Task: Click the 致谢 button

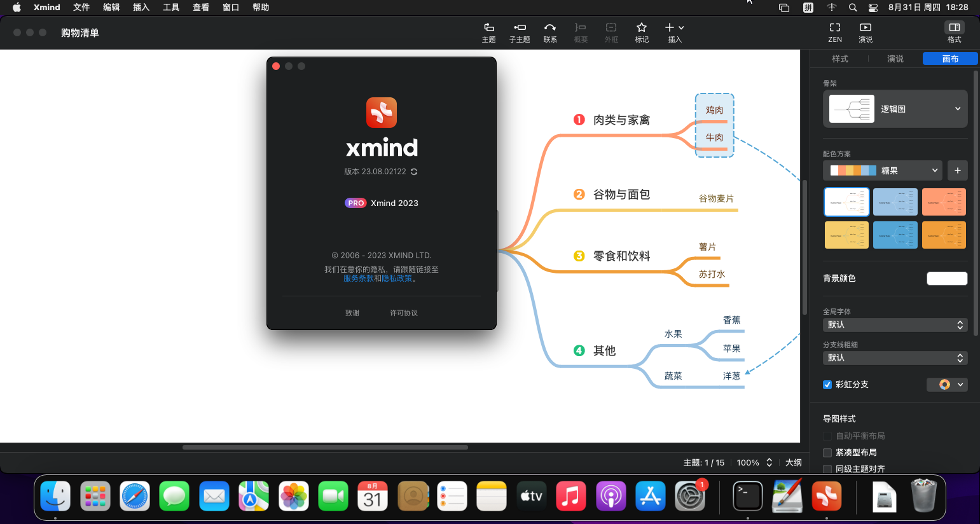Action: click(x=352, y=313)
